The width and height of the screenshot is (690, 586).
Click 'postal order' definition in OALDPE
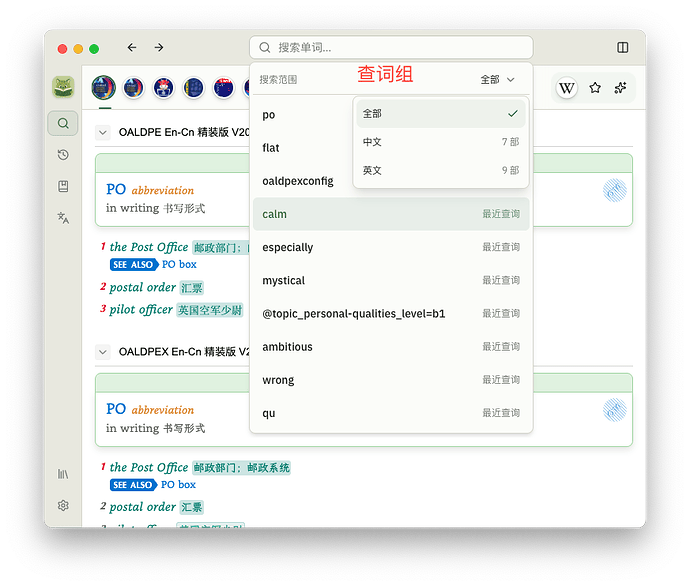143,287
